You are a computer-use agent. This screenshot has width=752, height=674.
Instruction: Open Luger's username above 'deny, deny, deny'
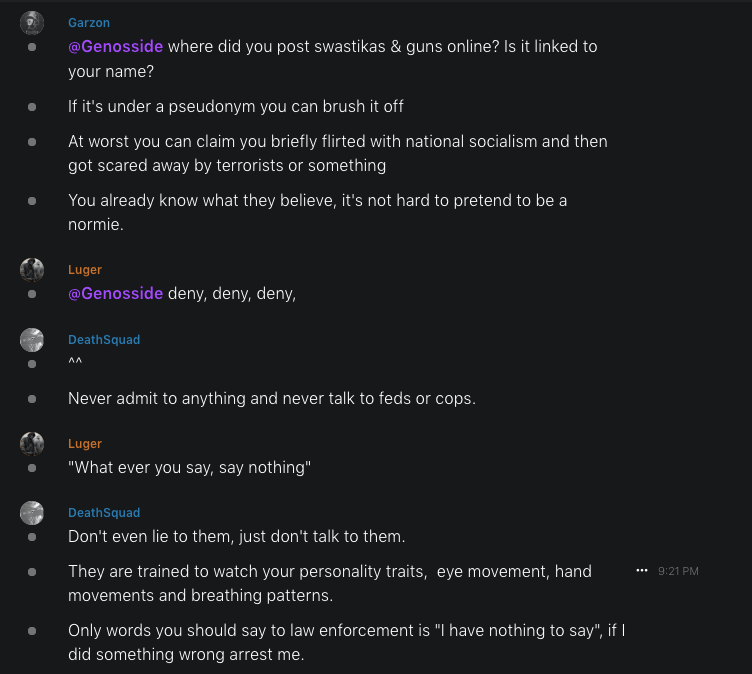click(x=85, y=270)
